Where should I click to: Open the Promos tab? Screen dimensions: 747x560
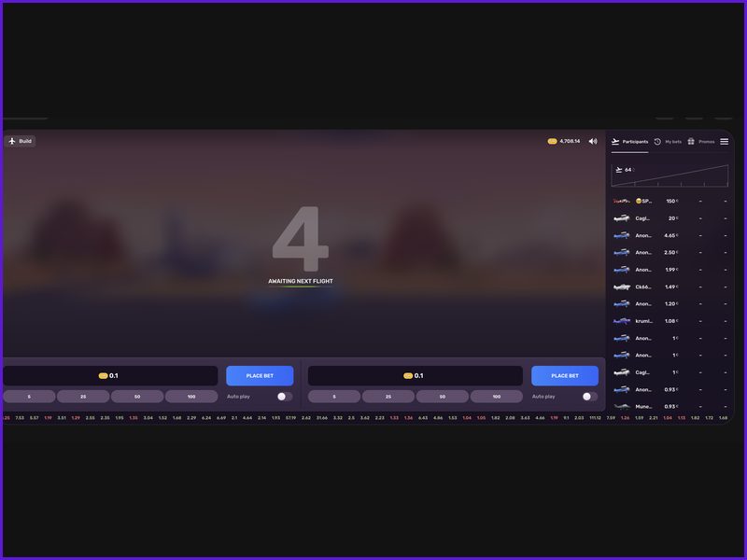coord(706,142)
